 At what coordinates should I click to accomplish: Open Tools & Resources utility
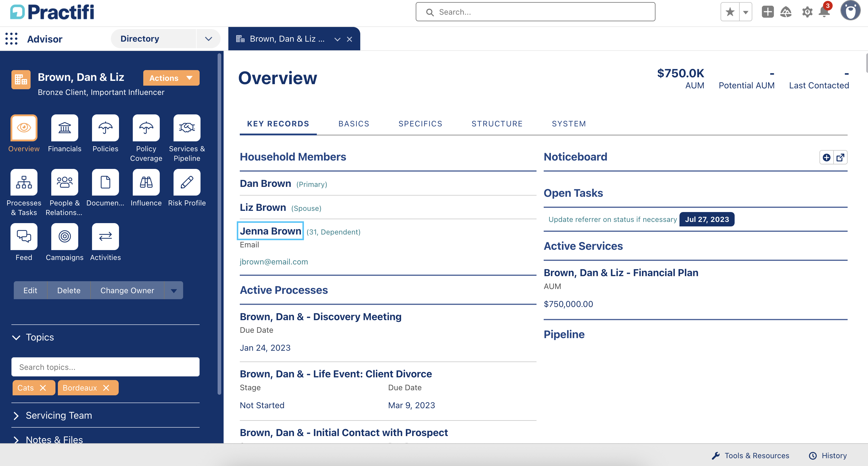750,456
